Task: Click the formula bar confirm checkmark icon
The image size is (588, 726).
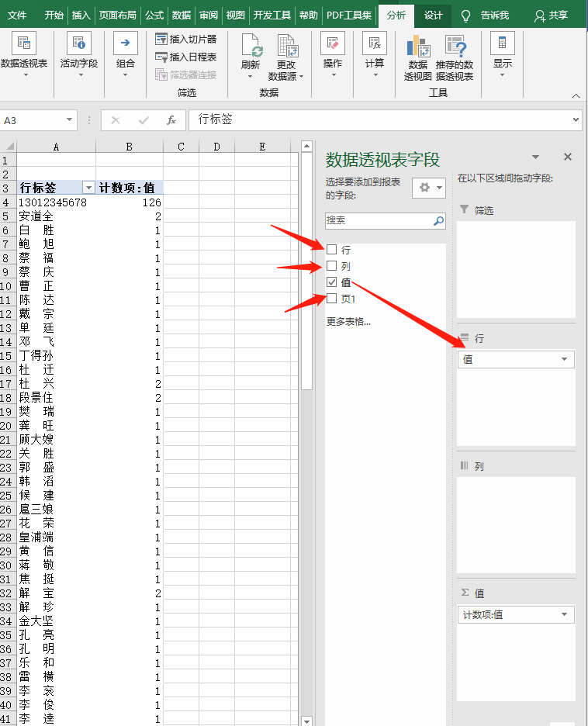Action: pos(144,121)
